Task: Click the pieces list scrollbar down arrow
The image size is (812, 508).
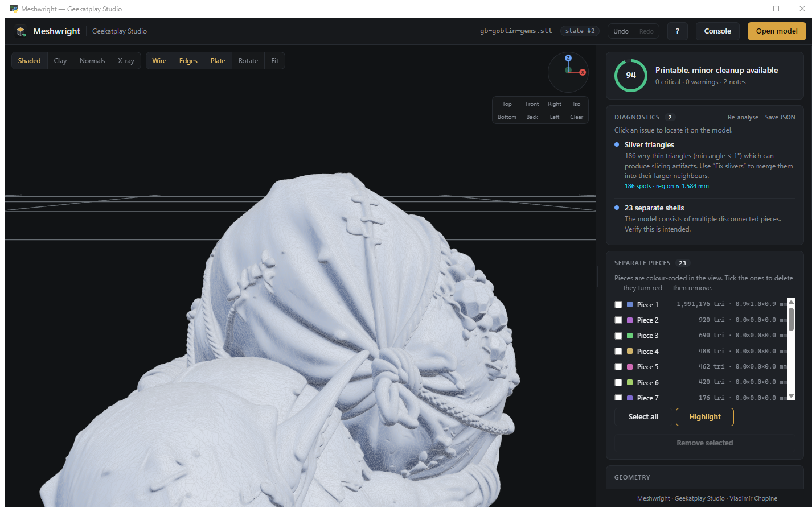Action: [791, 395]
